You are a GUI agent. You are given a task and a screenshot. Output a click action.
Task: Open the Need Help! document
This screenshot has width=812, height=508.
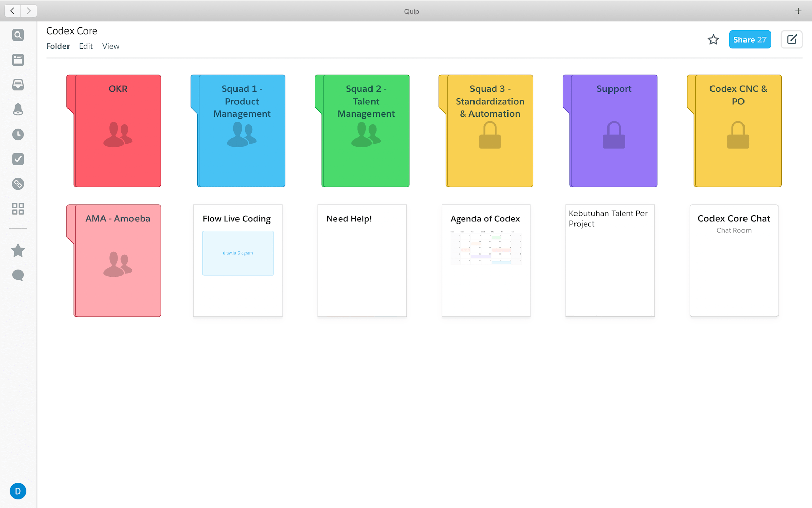pyautogui.click(x=362, y=261)
